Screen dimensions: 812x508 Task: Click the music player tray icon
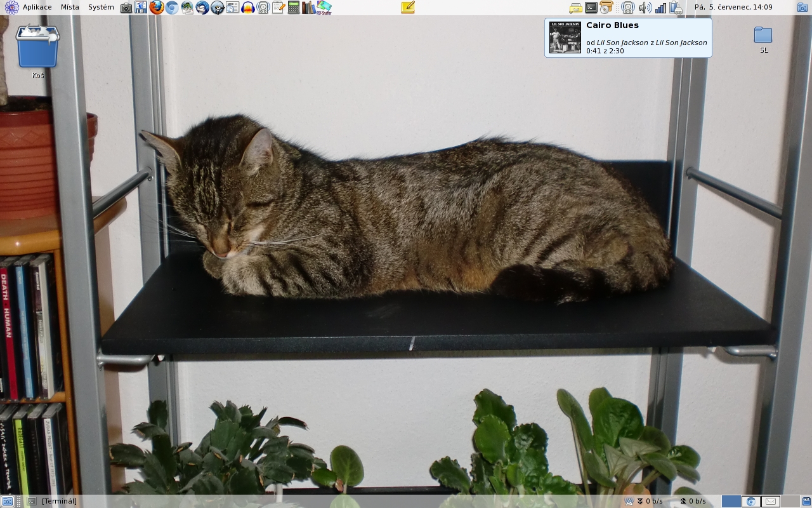click(x=628, y=8)
